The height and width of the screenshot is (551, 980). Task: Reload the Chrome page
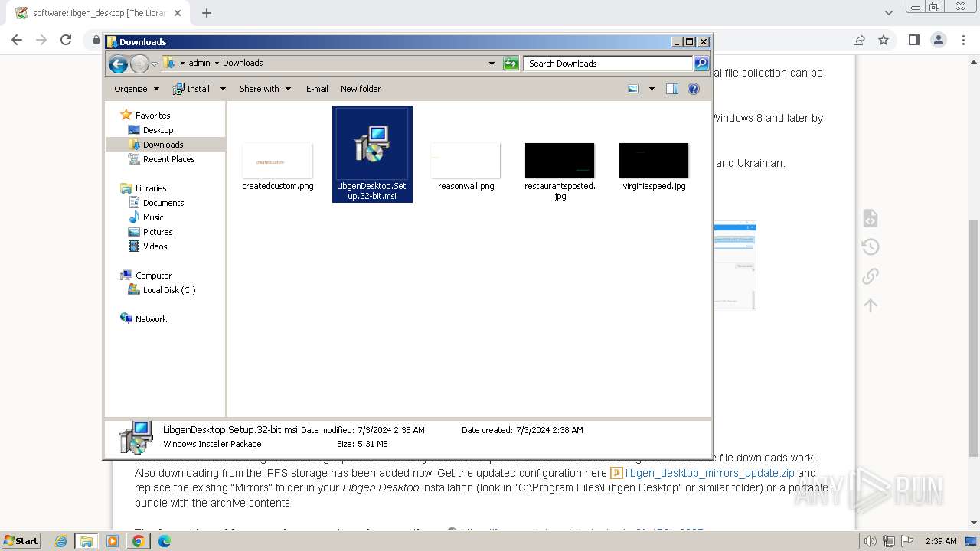pos(66,40)
